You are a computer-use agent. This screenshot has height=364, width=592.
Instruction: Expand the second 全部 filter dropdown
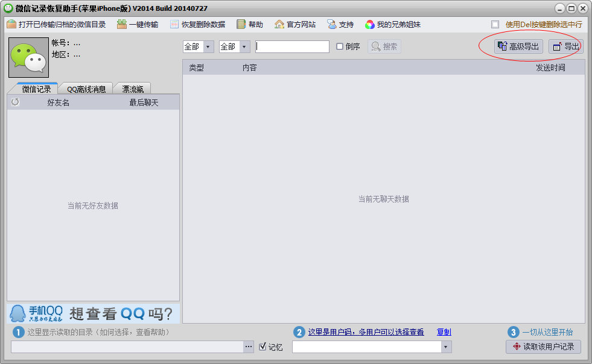(244, 47)
